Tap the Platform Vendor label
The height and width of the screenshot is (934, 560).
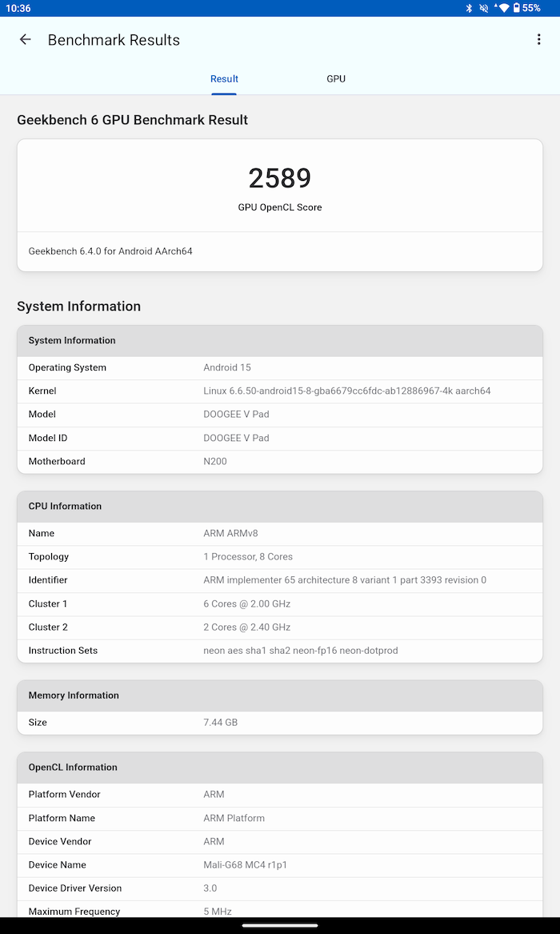pyautogui.click(x=65, y=795)
